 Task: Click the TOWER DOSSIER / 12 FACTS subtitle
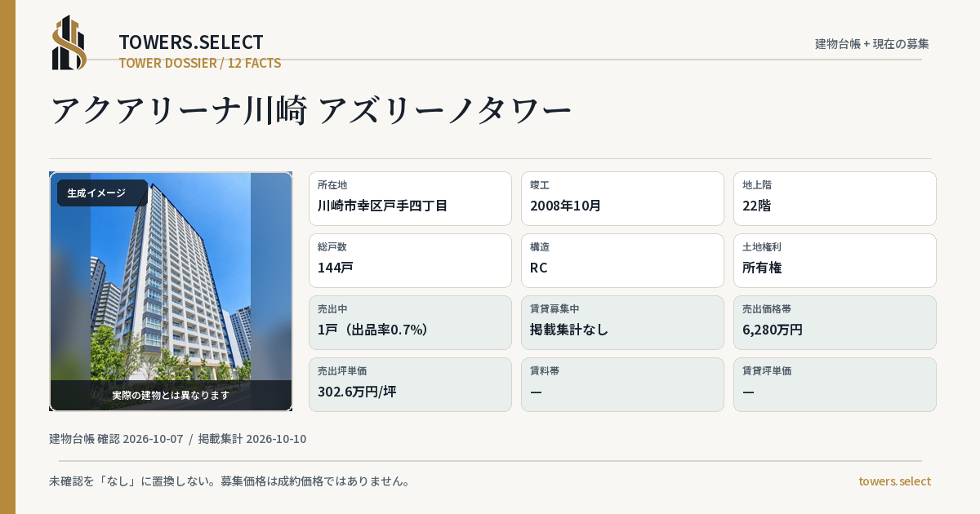click(200, 63)
